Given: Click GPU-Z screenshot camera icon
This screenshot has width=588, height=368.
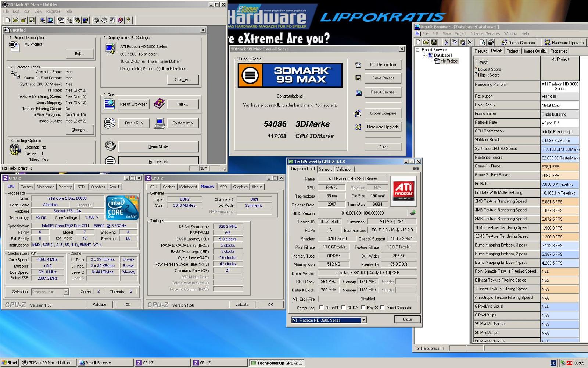Looking at the screenshot, I should click(x=416, y=169).
